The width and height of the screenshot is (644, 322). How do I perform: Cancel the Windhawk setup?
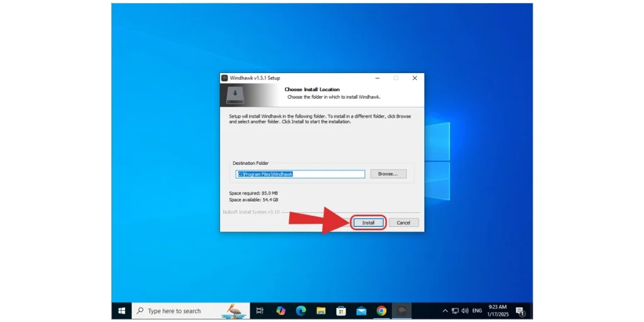[403, 223]
